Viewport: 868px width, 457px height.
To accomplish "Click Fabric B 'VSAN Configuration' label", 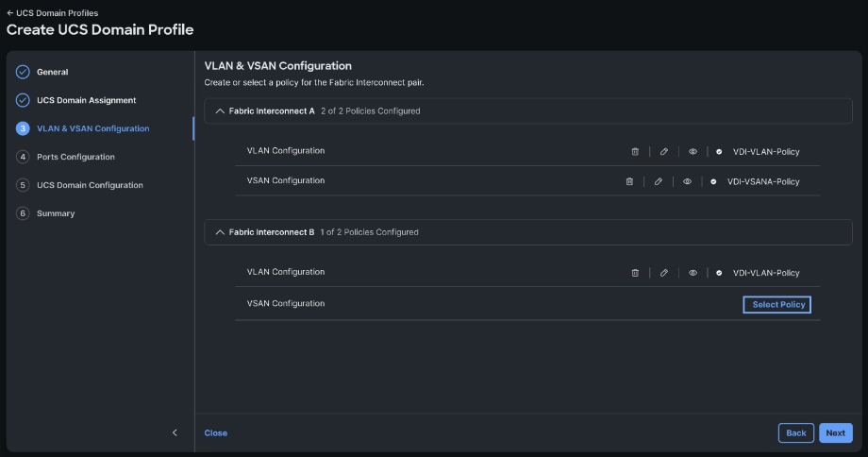I will (x=286, y=303).
